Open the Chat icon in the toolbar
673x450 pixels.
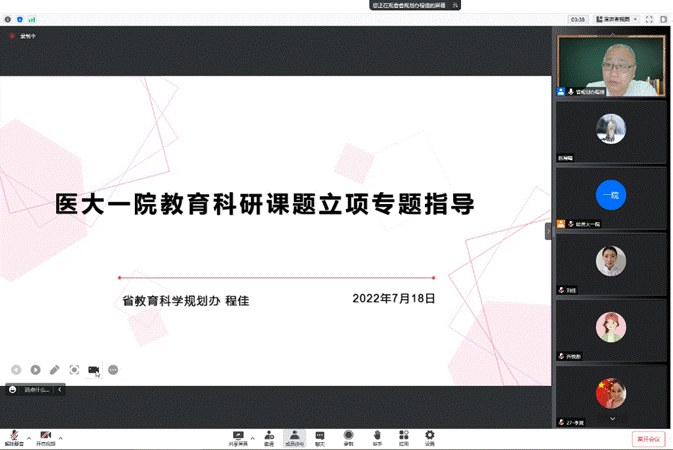[x=320, y=437]
